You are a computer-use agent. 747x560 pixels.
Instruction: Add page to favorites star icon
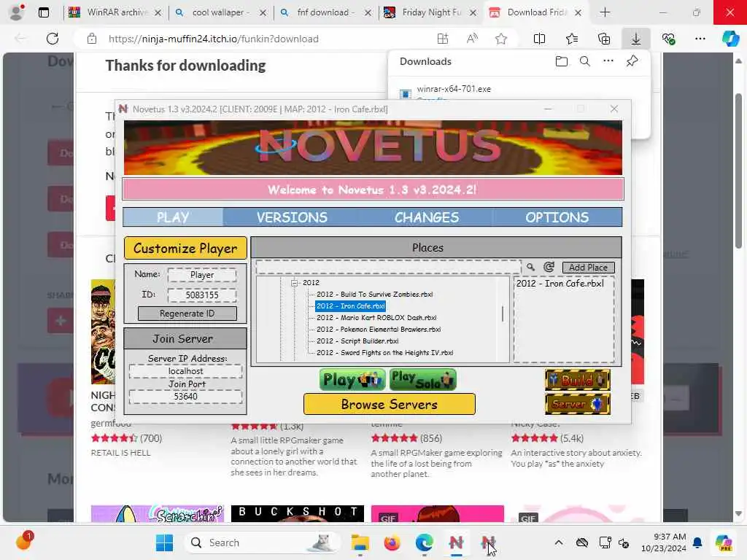pyautogui.click(x=500, y=39)
